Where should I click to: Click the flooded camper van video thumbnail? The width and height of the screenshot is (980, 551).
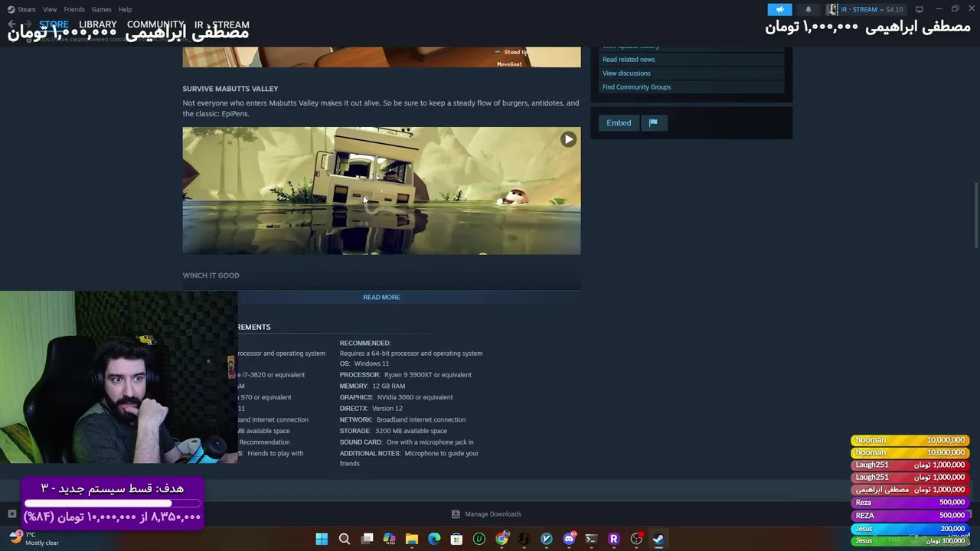(x=381, y=191)
